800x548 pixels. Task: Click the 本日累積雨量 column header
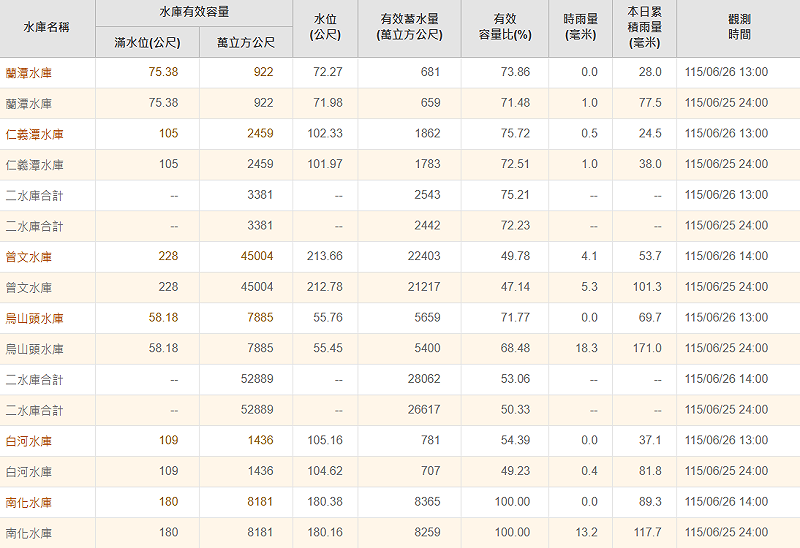coord(644,27)
